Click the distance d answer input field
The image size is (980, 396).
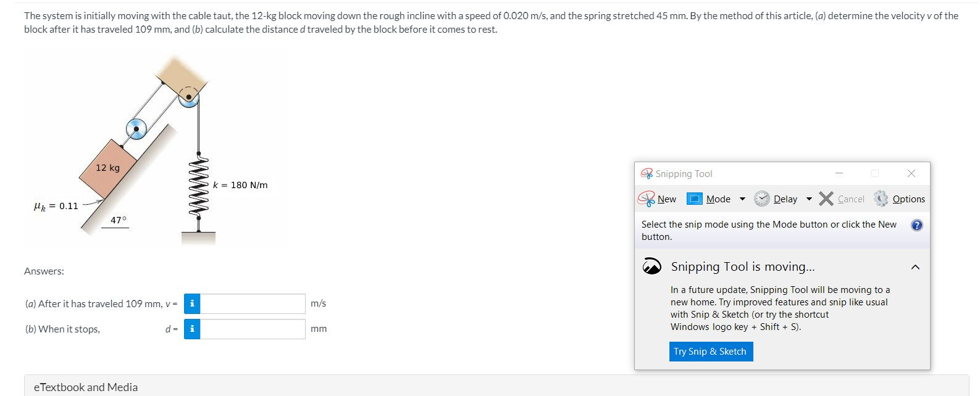click(x=253, y=329)
